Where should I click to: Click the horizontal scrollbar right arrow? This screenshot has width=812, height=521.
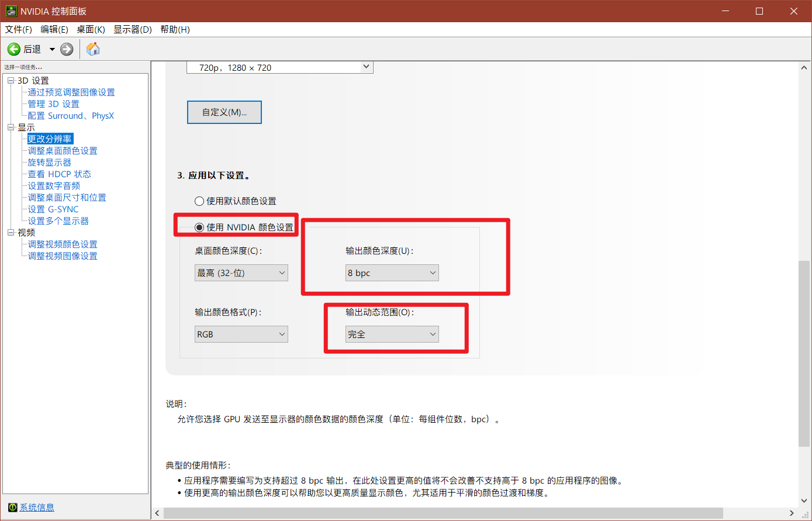click(x=792, y=513)
